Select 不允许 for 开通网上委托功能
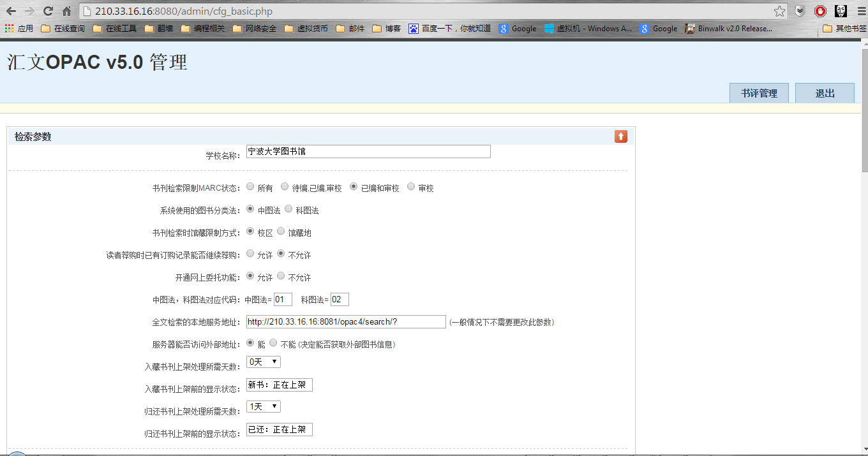The width and height of the screenshot is (868, 456). click(281, 276)
